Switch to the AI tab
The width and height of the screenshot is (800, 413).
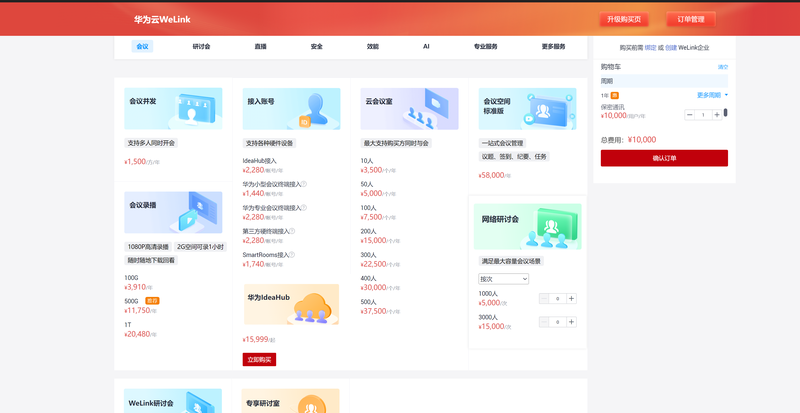[x=426, y=46]
